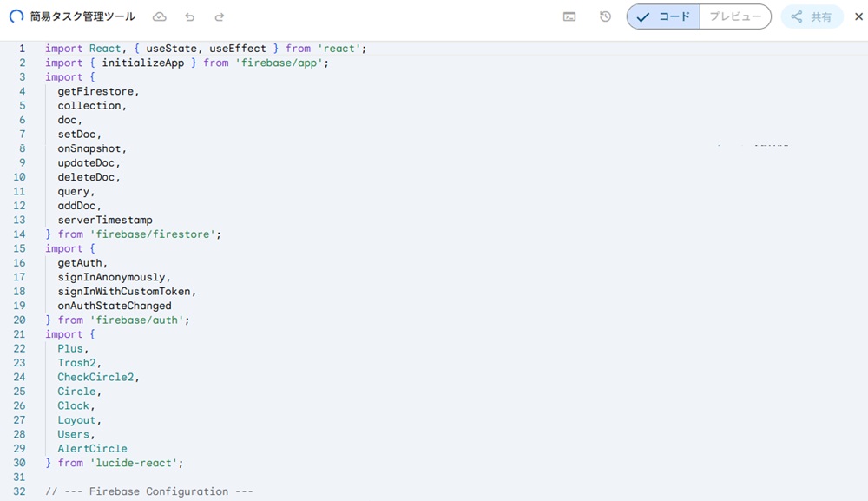Click the blue circular loading logo
This screenshot has width=868, height=501.
[x=17, y=16]
